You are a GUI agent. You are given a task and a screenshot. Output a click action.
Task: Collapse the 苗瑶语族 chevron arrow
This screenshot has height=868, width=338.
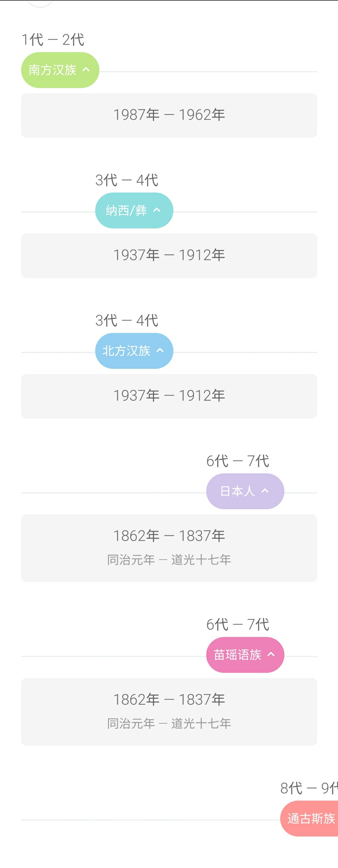pyautogui.click(x=271, y=654)
